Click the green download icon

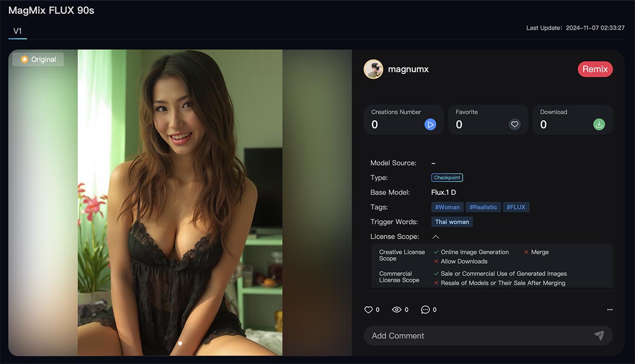(599, 125)
